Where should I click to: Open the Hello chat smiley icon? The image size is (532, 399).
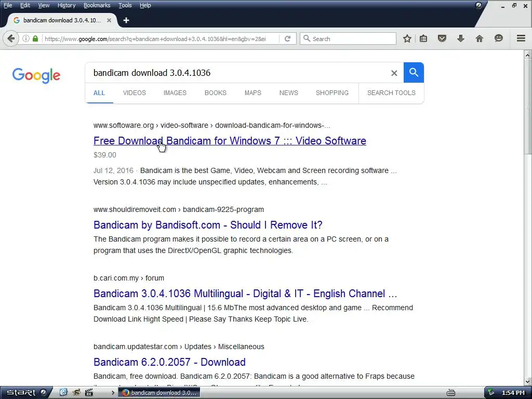click(x=498, y=38)
